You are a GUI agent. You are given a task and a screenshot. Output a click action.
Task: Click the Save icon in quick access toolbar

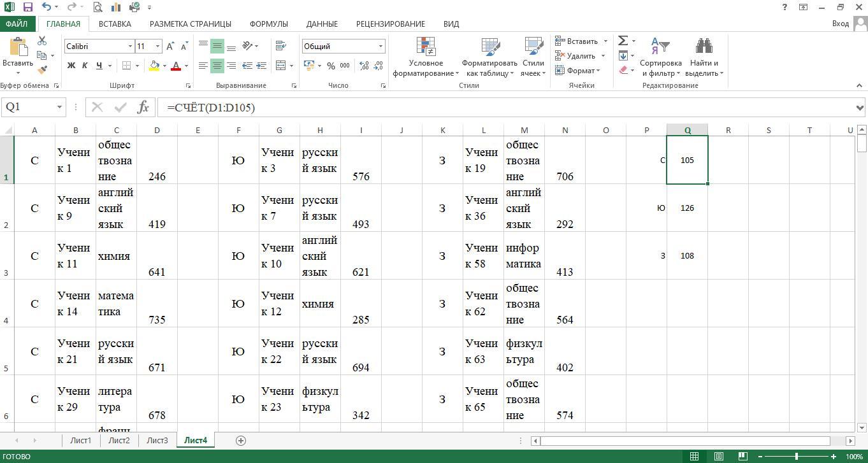(x=27, y=7)
